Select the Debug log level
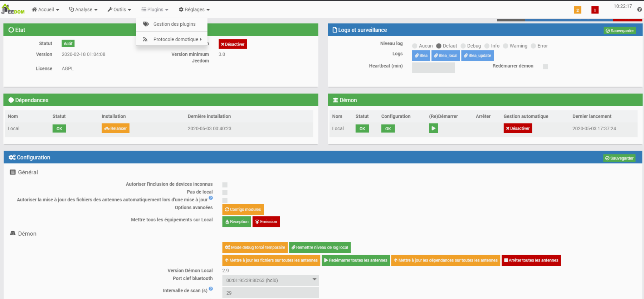644x299 pixels. click(463, 46)
